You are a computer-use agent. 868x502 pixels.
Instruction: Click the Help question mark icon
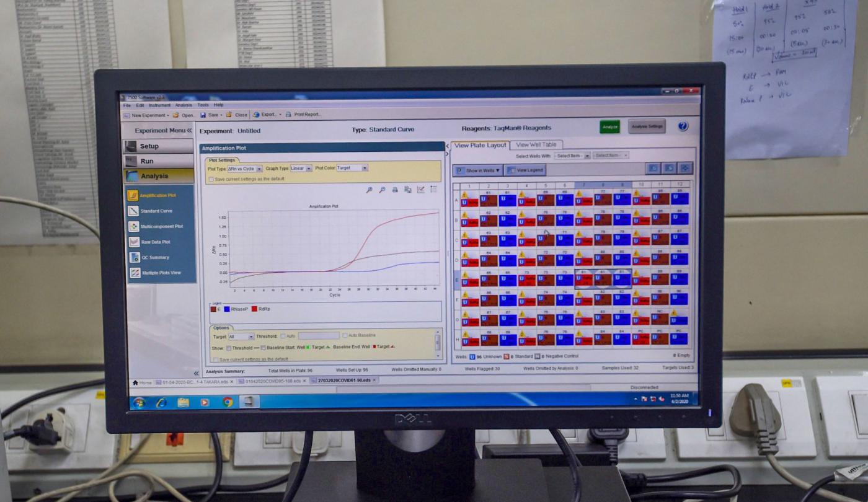coord(683,126)
